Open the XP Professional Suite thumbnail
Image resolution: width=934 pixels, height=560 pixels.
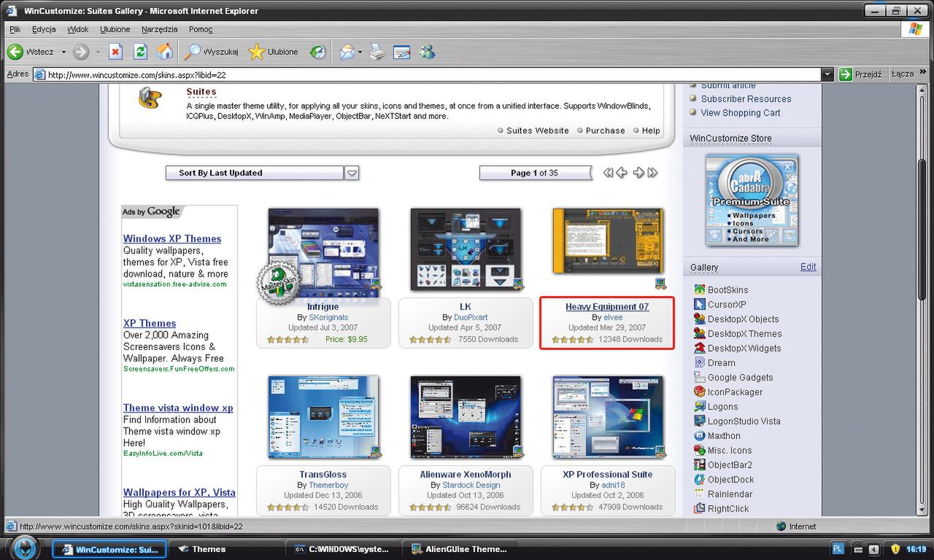pos(608,417)
